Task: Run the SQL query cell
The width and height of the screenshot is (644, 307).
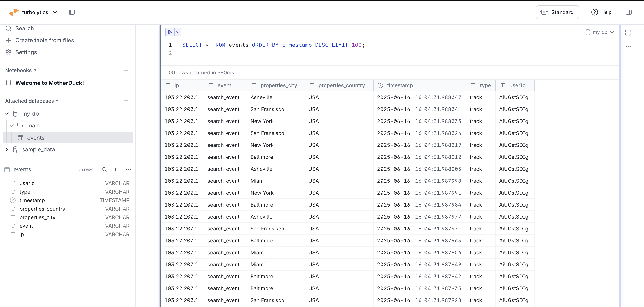Action: tap(170, 32)
